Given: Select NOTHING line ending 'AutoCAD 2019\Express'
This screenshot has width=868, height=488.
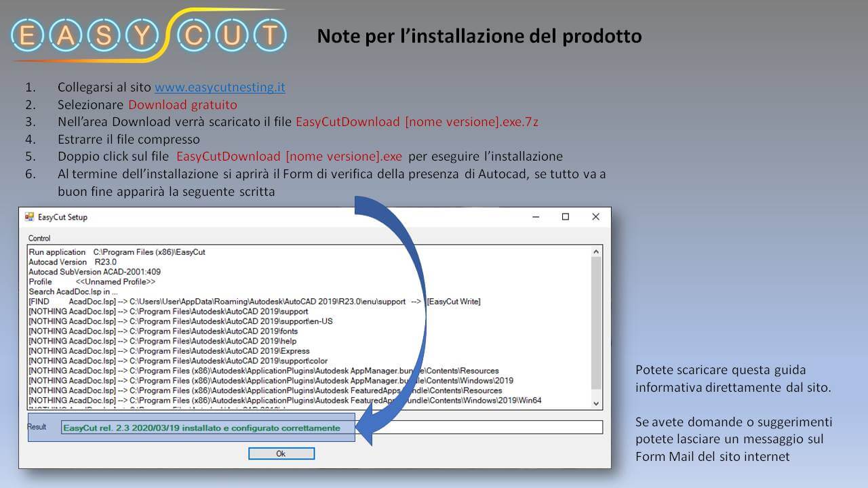Looking at the screenshot, I should point(169,351).
